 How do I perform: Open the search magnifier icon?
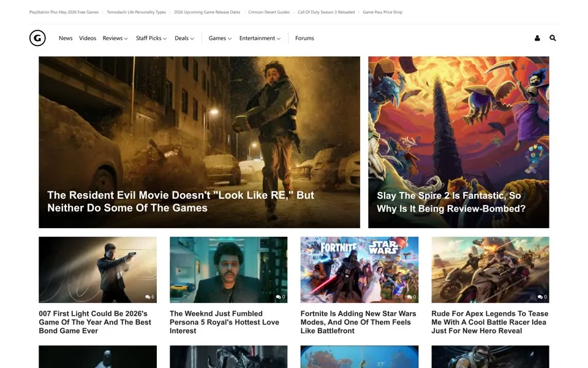[552, 38]
